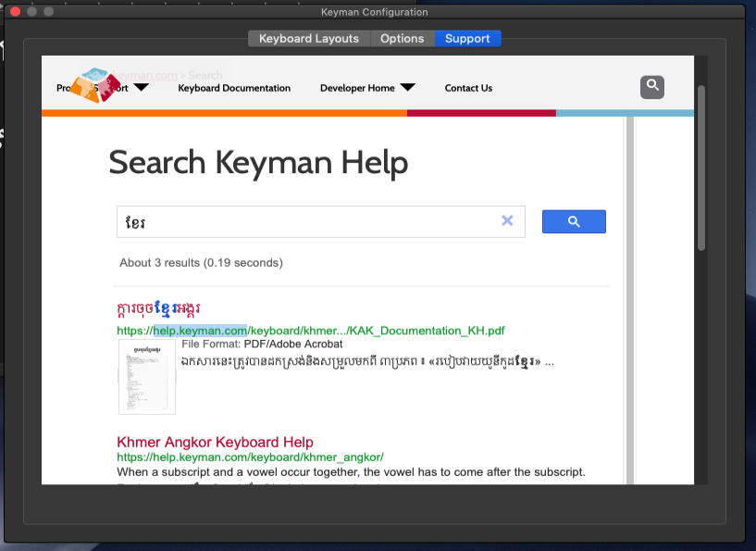Close the Keyman Configuration window
756x551 pixels.
point(16,12)
